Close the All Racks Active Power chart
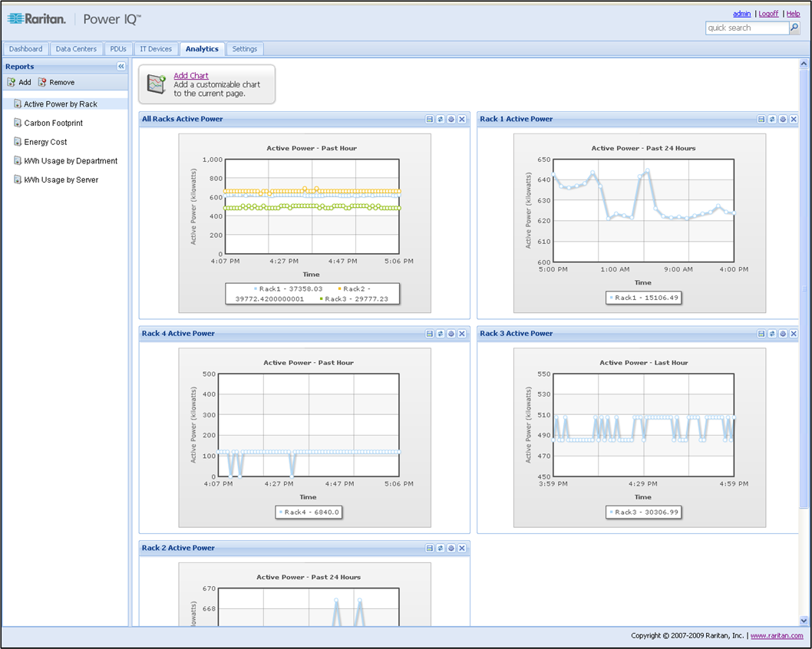812x649 pixels. (x=462, y=119)
